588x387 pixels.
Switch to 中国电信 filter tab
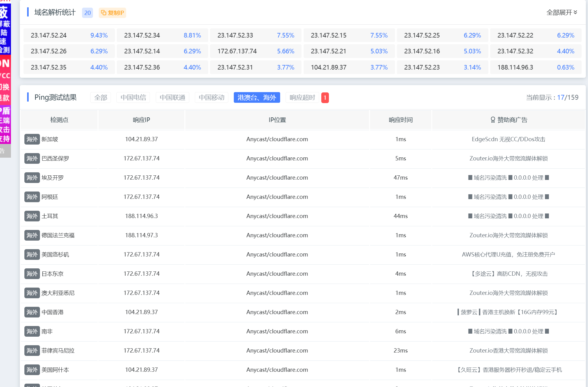tap(133, 98)
